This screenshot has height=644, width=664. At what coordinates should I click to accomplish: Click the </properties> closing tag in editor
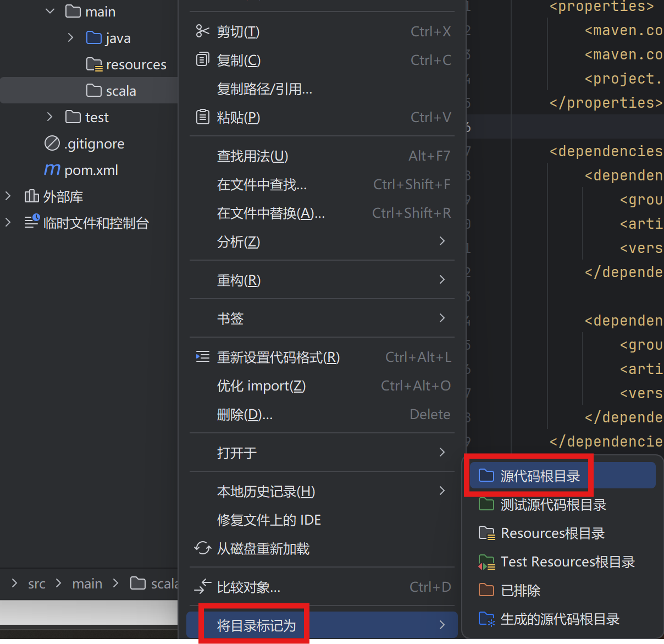pyautogui.click(x=606, y=103)
